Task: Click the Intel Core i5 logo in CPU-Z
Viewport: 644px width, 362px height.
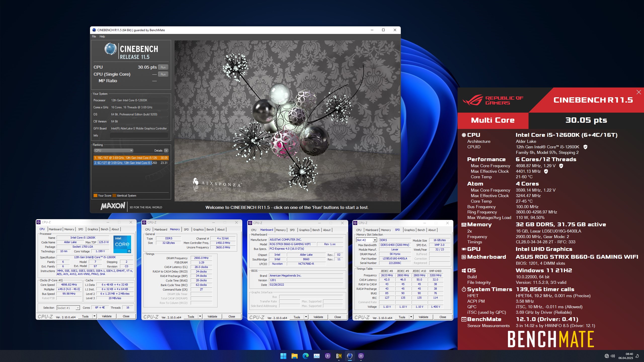Action: [122, 244]
